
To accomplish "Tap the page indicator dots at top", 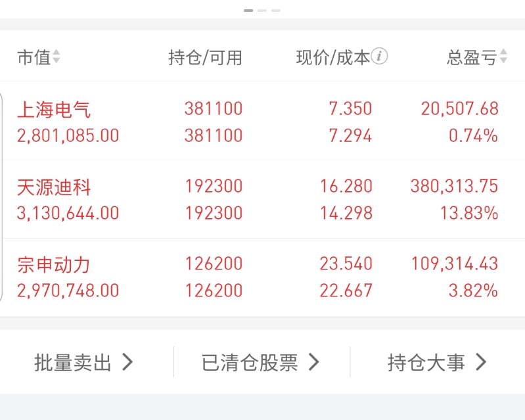I will pos(262,11).
